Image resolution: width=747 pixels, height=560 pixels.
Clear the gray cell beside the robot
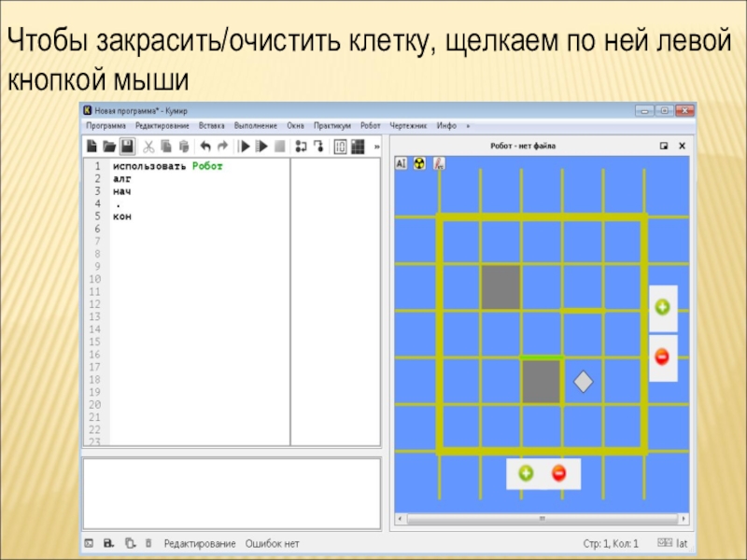542,382
